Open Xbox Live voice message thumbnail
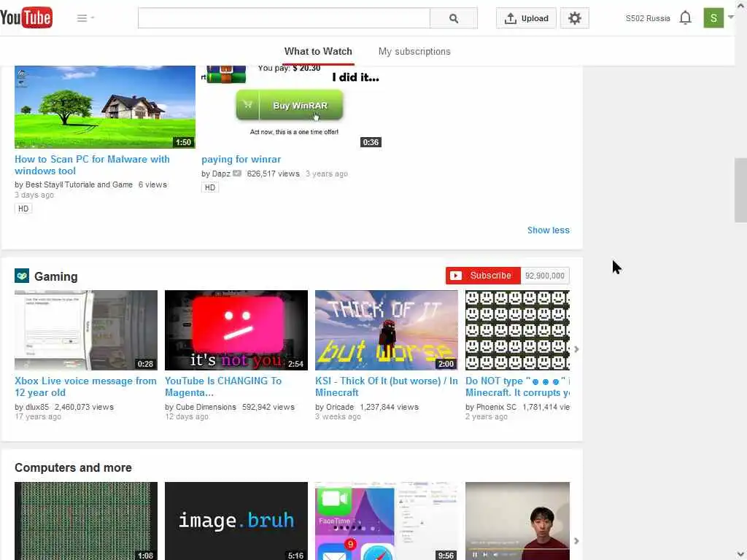Viewport: 747px width, 560px height. pos(86,330)
